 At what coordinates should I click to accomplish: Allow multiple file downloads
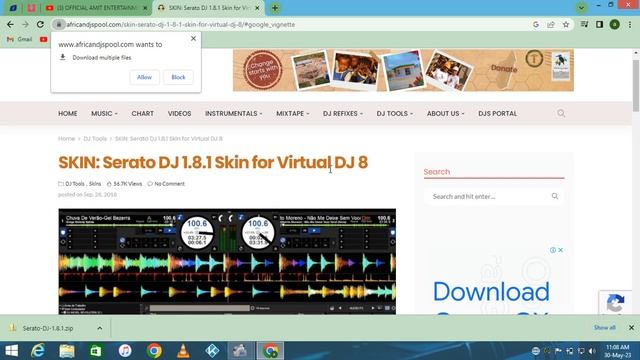(x=144, y=77)
